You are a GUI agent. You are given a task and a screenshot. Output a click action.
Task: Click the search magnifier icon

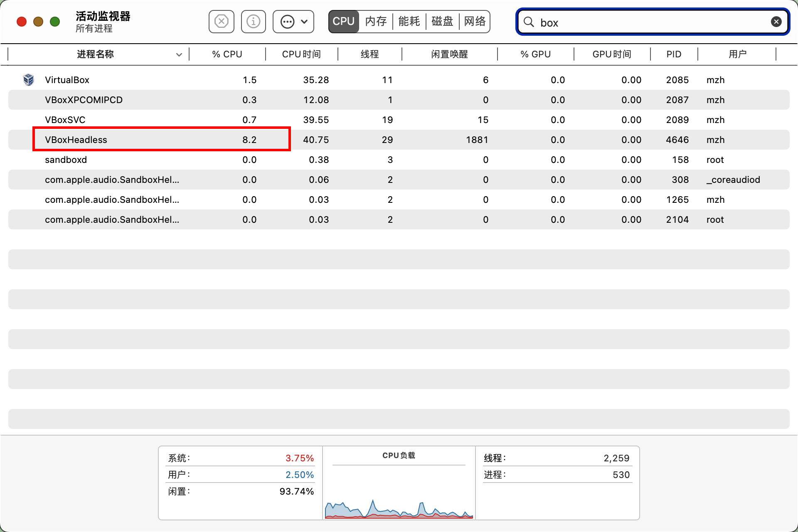pos(529,22)
